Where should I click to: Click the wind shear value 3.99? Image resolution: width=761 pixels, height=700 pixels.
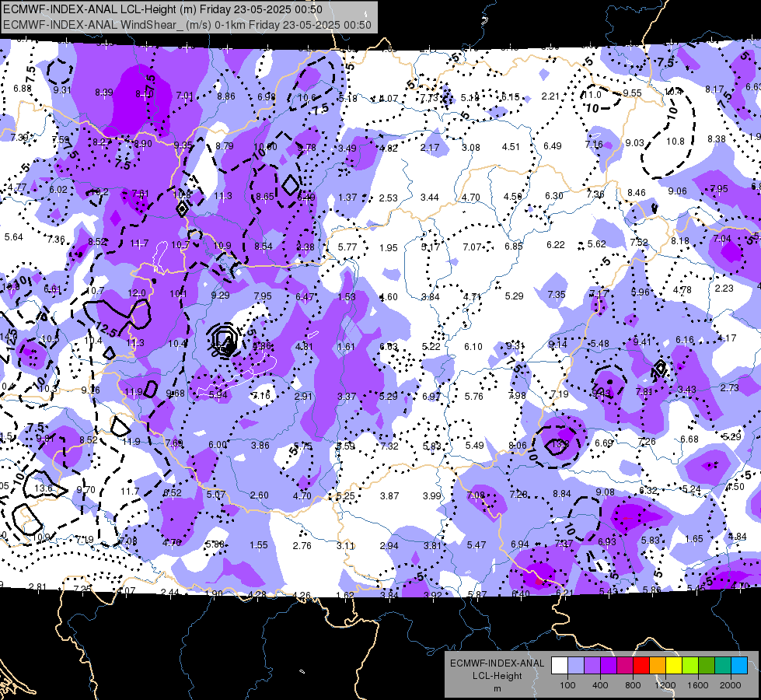tap(432, 496)
